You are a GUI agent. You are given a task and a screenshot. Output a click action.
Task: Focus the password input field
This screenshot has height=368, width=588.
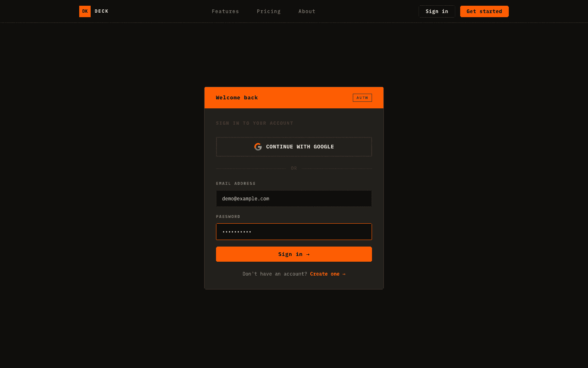click(294, 231)
